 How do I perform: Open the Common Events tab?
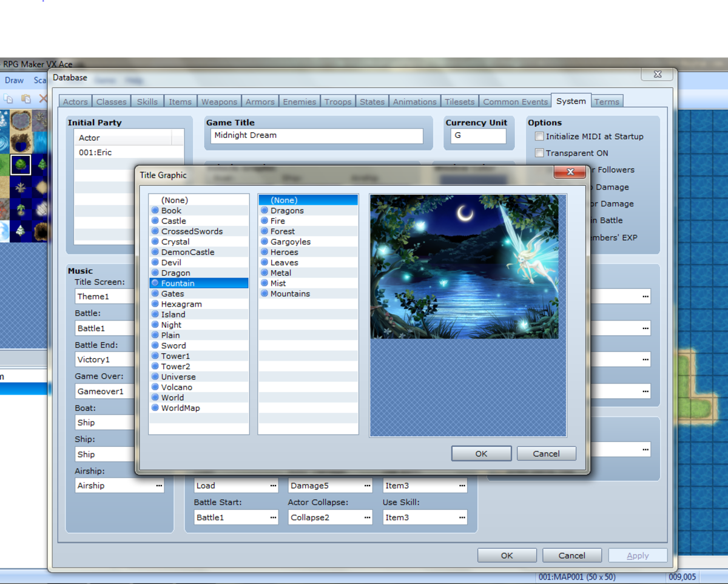tap(515, 102)
